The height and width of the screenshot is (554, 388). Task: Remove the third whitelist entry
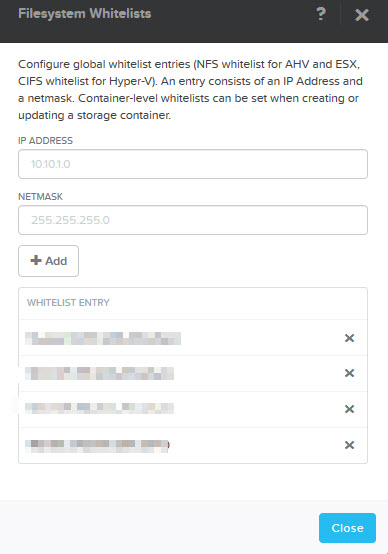coord(349,409)
